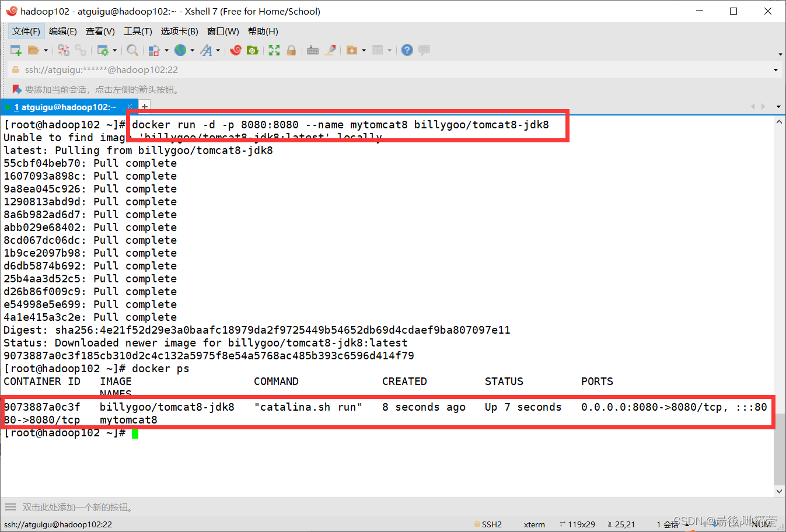786x532 pixels.
Task: Click the xterm status bar entry
Action: [534, 524]
